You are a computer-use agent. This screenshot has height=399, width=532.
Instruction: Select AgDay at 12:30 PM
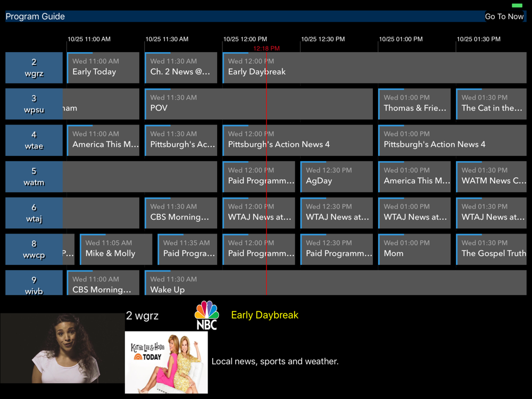337,177
